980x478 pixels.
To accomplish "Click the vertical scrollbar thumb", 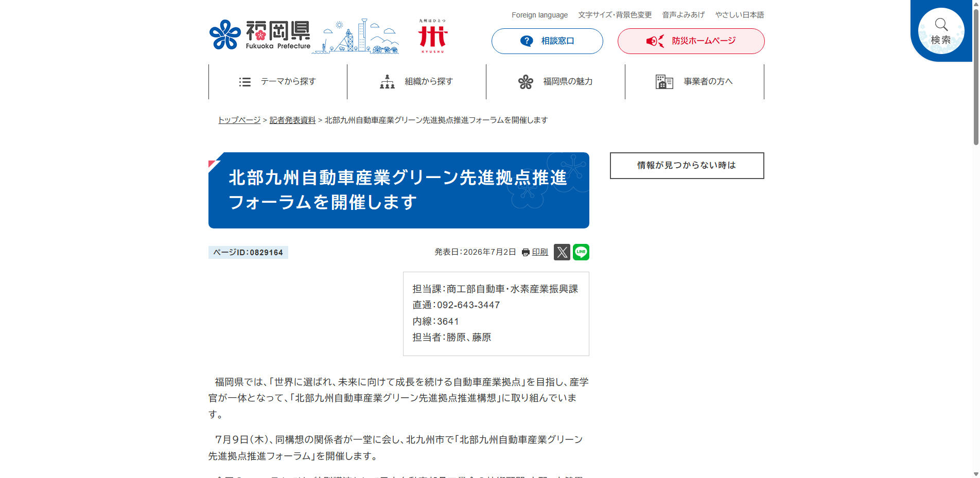I will pos(975,77).
